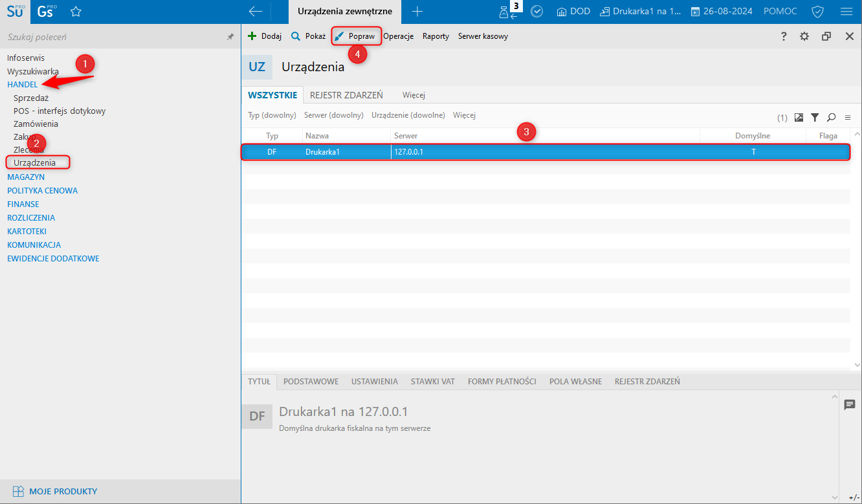Open the Serwer kasowy menu

click(483, 36)
